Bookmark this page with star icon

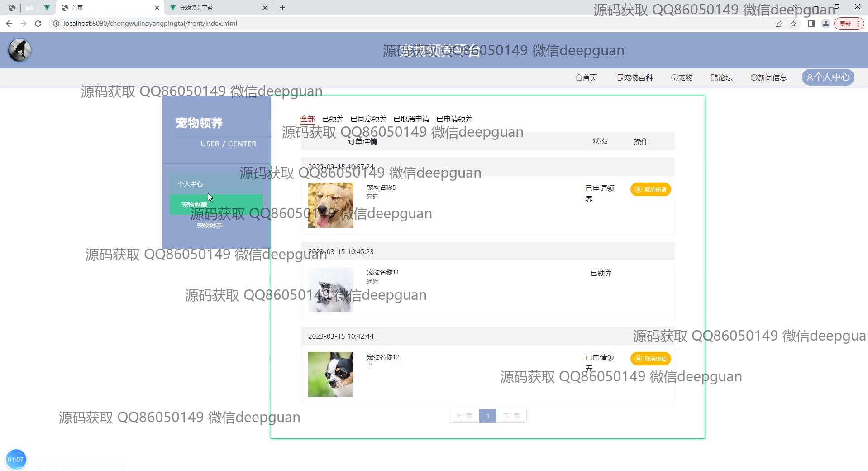point(793,24)
